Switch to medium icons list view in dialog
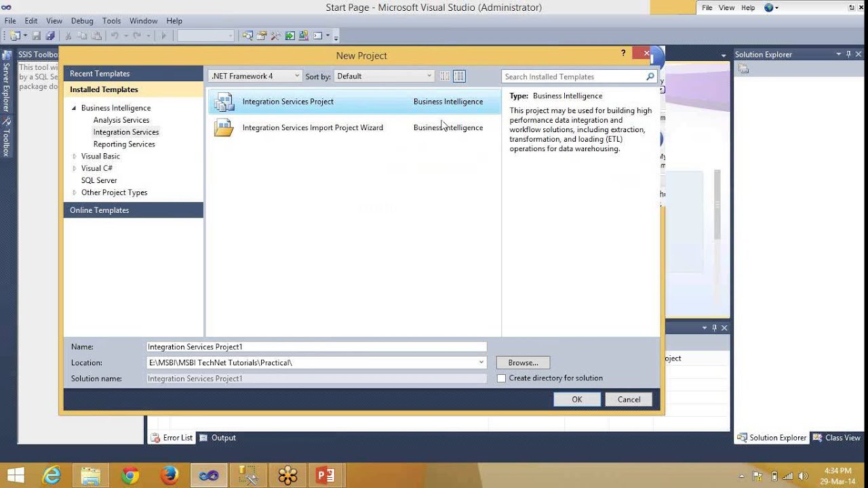Screen dimensions: 868x488 [x=459, y=76]
